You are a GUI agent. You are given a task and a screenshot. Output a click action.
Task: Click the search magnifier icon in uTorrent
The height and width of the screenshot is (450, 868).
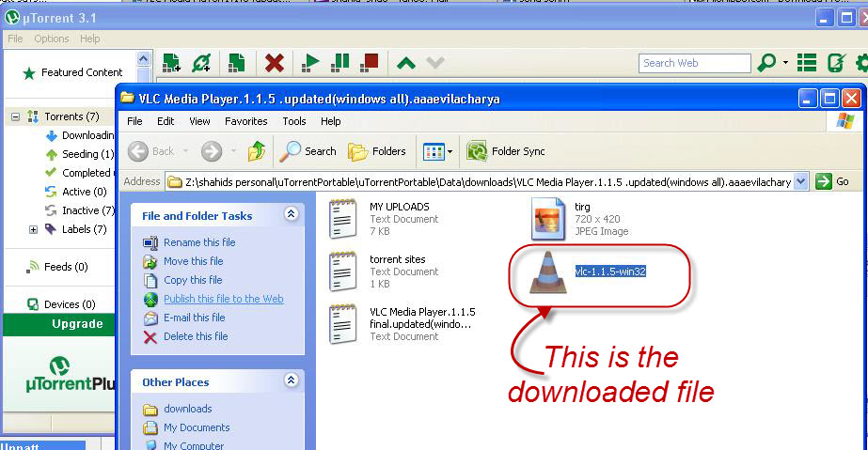766,62
